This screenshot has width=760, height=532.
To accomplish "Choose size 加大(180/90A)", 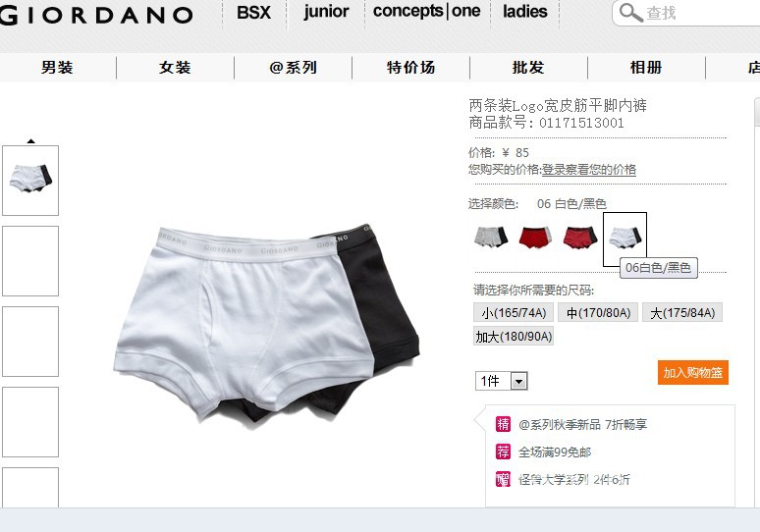I will [514, 337].
